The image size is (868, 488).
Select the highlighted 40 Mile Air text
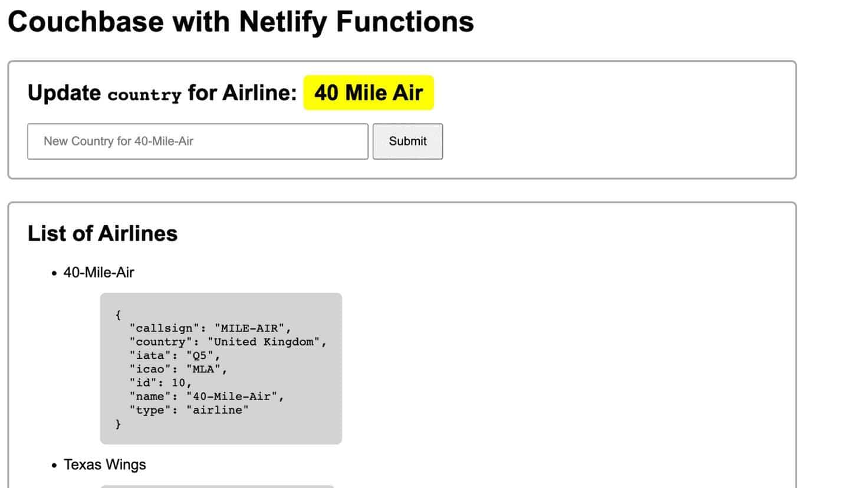(368, 93)
